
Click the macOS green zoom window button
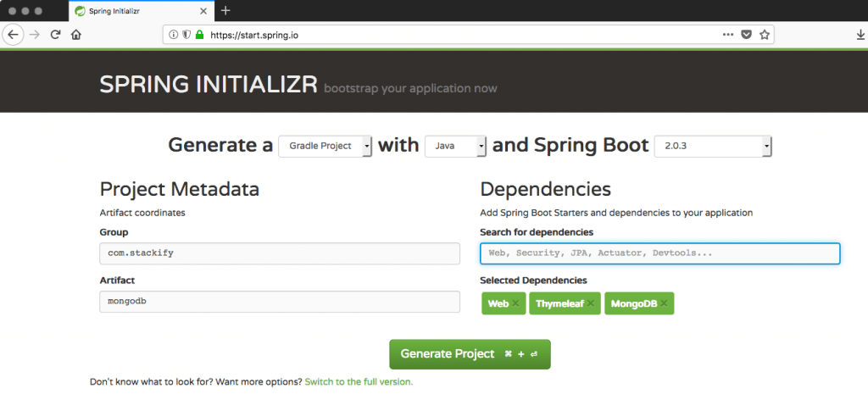pos(37,10)
